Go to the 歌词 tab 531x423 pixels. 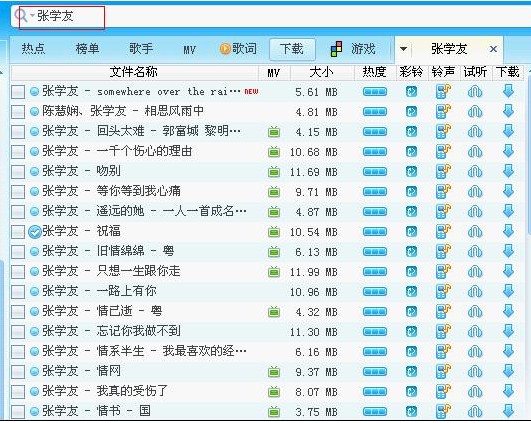tap(238, 49)
